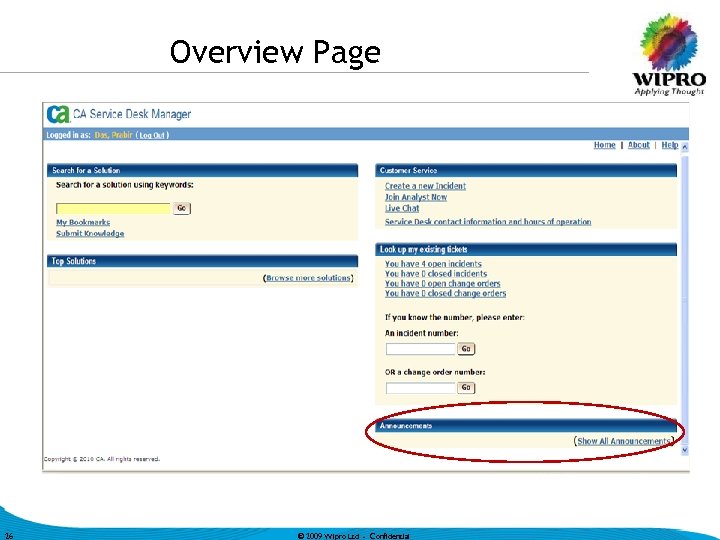The image size is (720, 540).
Task: Click Create a new Incident
Action: [425, 186]
